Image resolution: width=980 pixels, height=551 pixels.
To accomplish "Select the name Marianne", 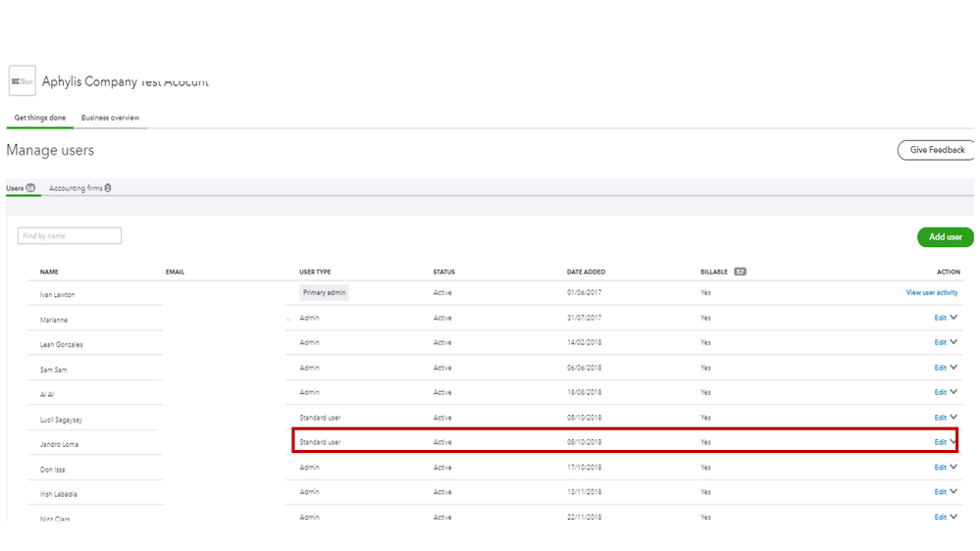I will (x=54, y=320).
